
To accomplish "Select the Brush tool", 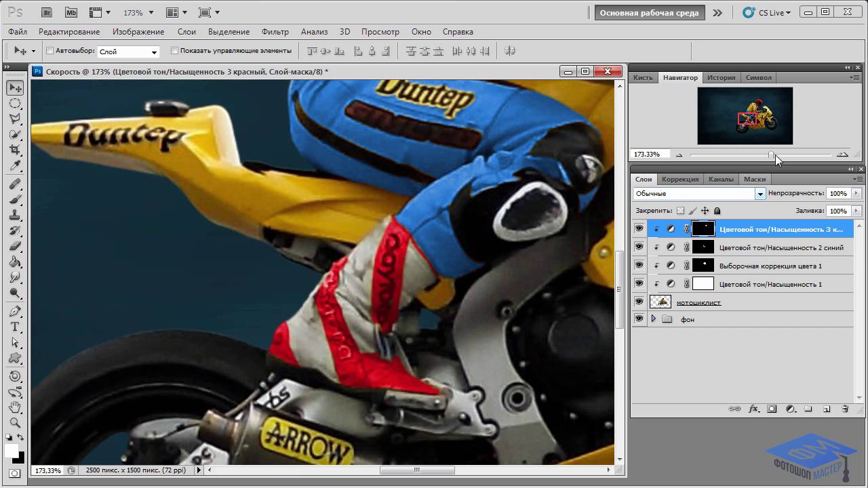I will (15, 200).
